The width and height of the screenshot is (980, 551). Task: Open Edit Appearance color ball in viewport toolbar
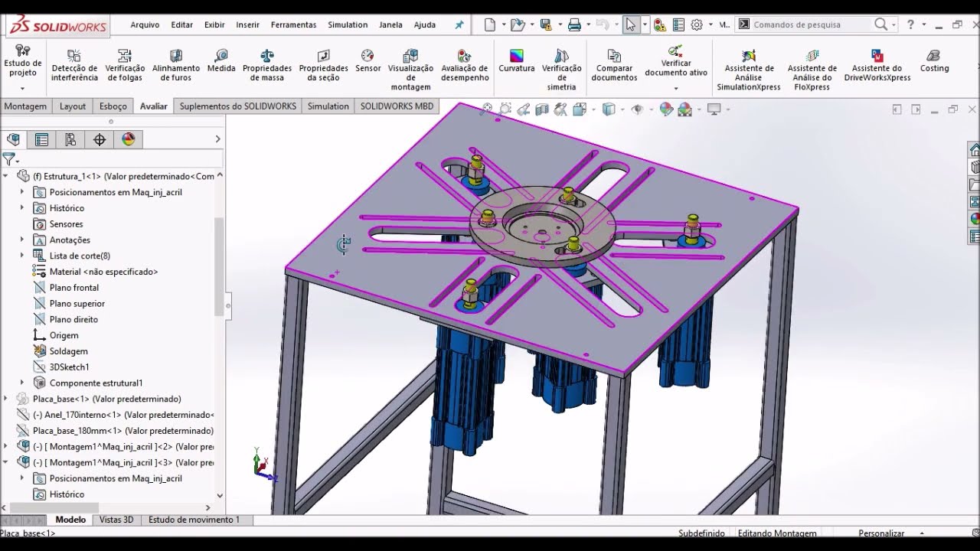(x=666, y=109)
